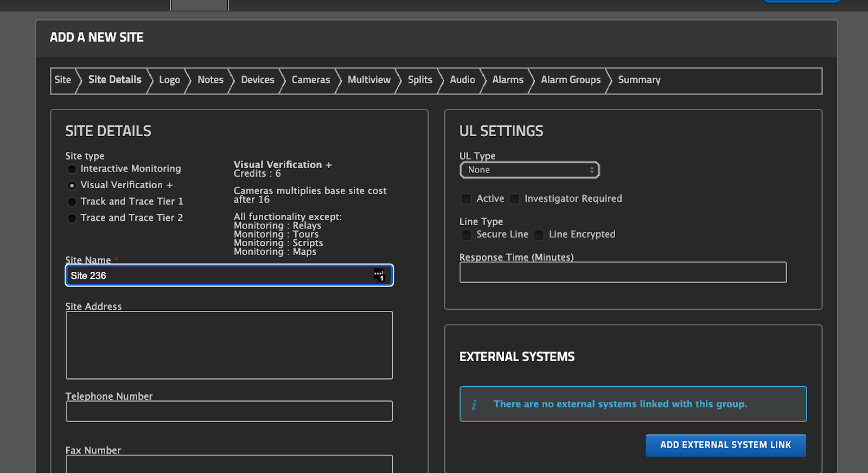Open the Splits step
868x473 pixels.
[420, 80]
